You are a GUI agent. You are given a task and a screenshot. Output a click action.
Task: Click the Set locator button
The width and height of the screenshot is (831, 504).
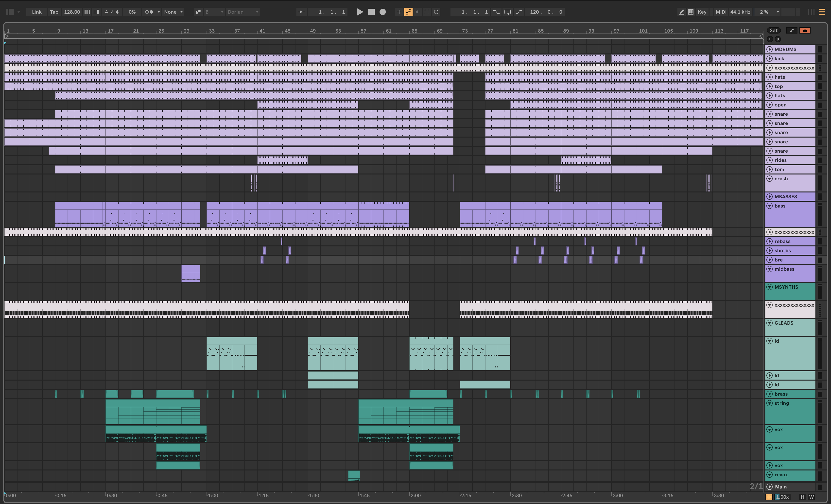(x=773, y=30)
